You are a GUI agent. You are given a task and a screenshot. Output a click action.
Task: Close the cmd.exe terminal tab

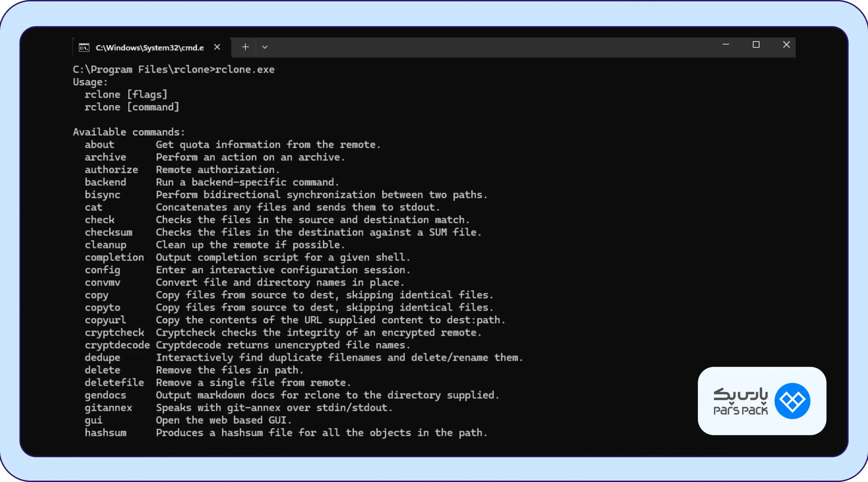[217, 47]
